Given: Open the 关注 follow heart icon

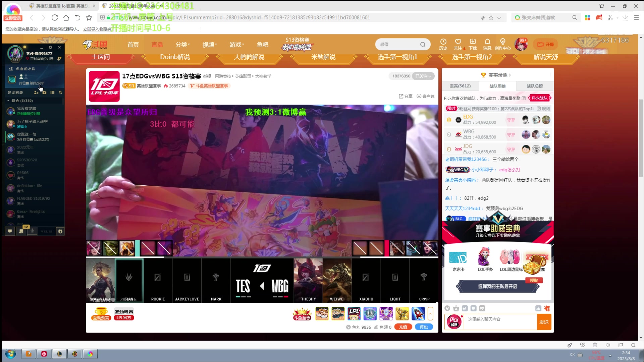Looking at the screenshot, I should (458, 44).
